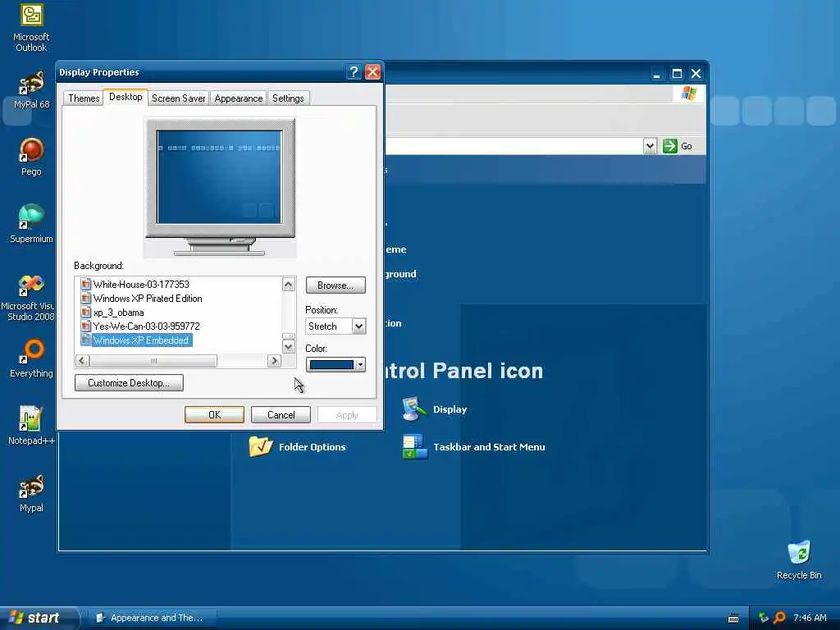This screenshot has width=840, height=630.
Task: Open the Folder Options control panel icon
Action: [x=297, y=447]
